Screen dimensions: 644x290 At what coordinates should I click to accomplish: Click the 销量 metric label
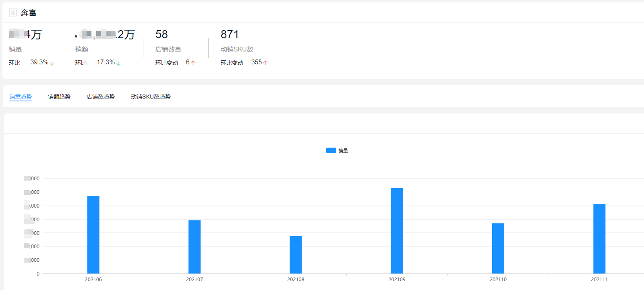coord(15,49)
